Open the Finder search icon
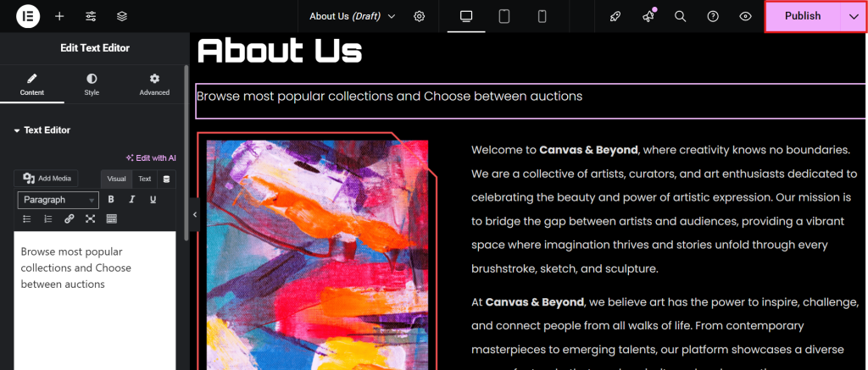868x370 pixels. pyautogui.click(x=680, y=16)
